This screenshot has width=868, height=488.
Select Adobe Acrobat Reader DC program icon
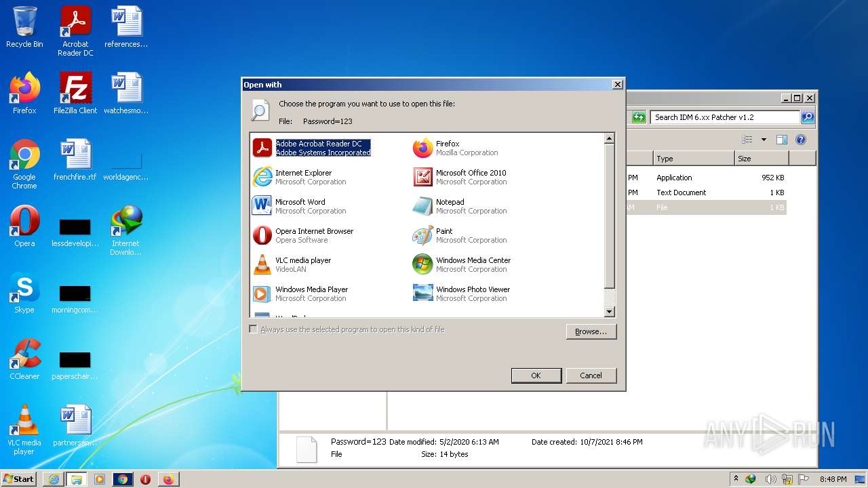262,148
